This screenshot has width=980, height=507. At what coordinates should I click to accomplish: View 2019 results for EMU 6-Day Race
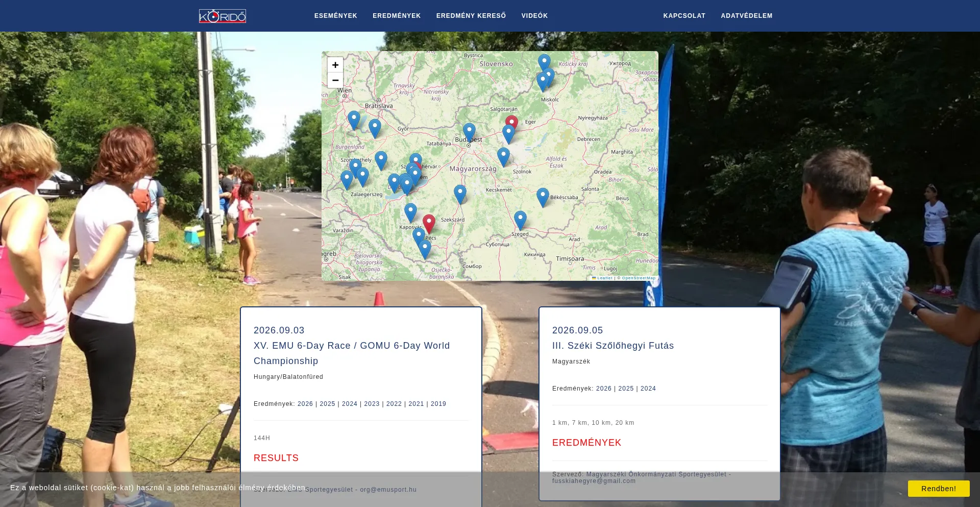(x=438, y=404)
